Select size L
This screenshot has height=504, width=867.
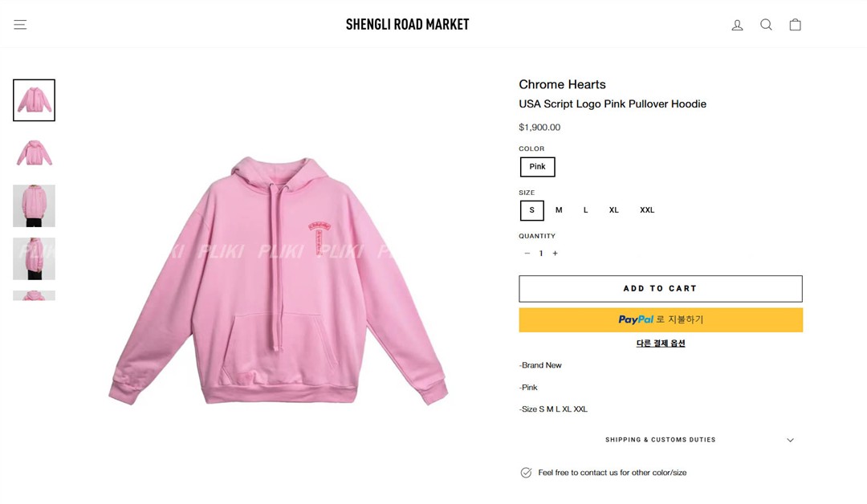(586, 210)
